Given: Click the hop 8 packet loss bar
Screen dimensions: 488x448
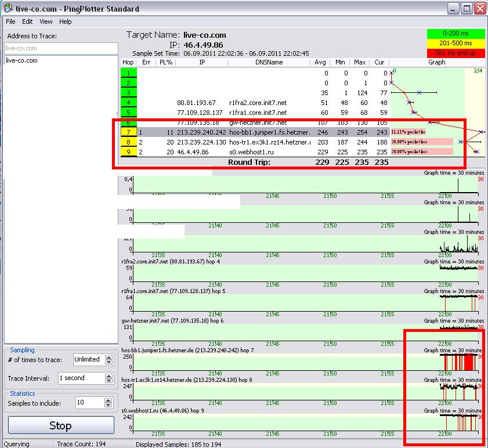Looking at the screenshot, I should pos(422,142).
